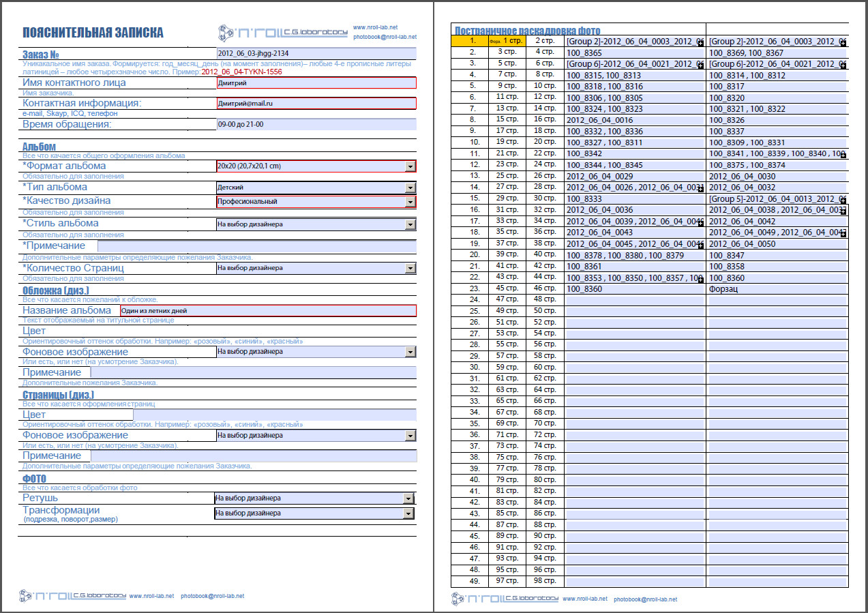The width and height of the screenshot is (868, 613).
Task: Open the Количество Страниц dropdown
Action: click(x=410, y=269)
